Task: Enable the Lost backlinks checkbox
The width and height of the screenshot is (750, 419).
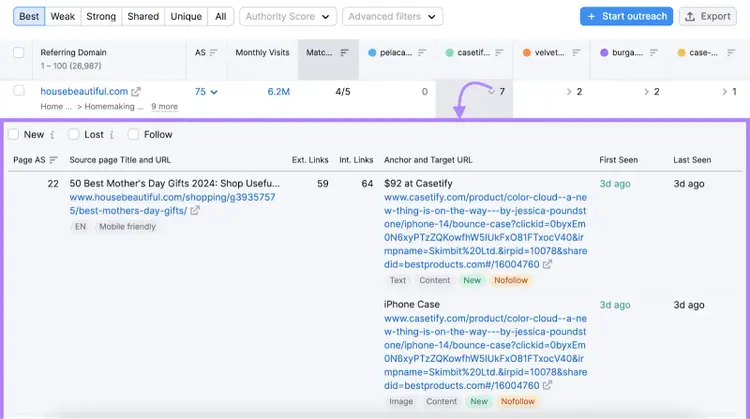Action: pos(74,134)
